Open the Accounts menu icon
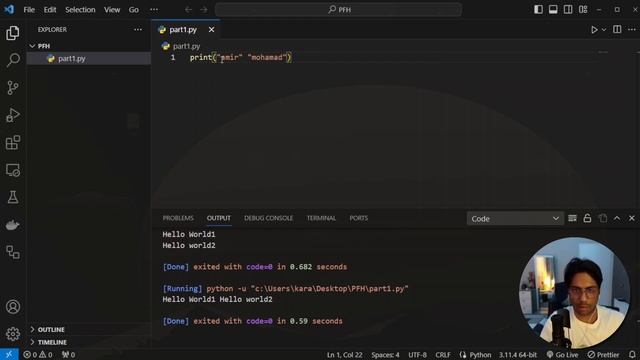 click(13, 307)
